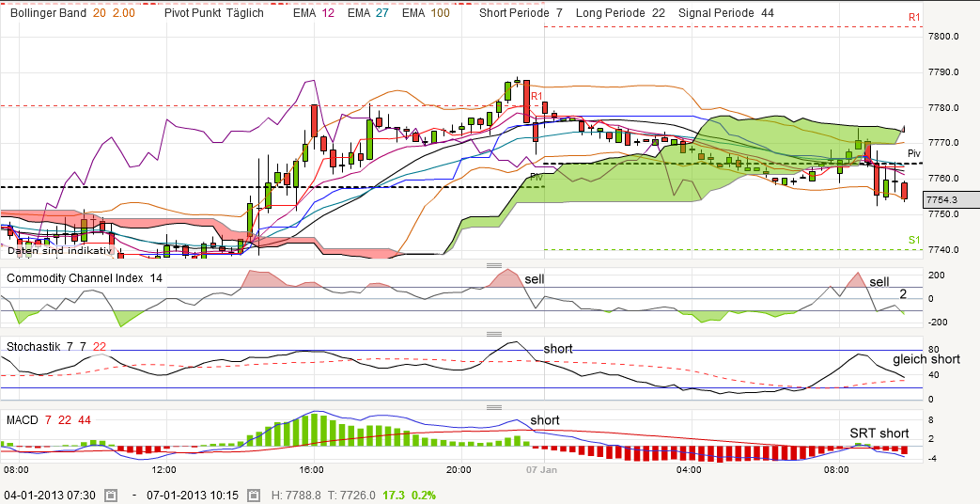Click the Short Periode 7 setting
The width and height of the screenshot is (980, 504).
(521, 12)
